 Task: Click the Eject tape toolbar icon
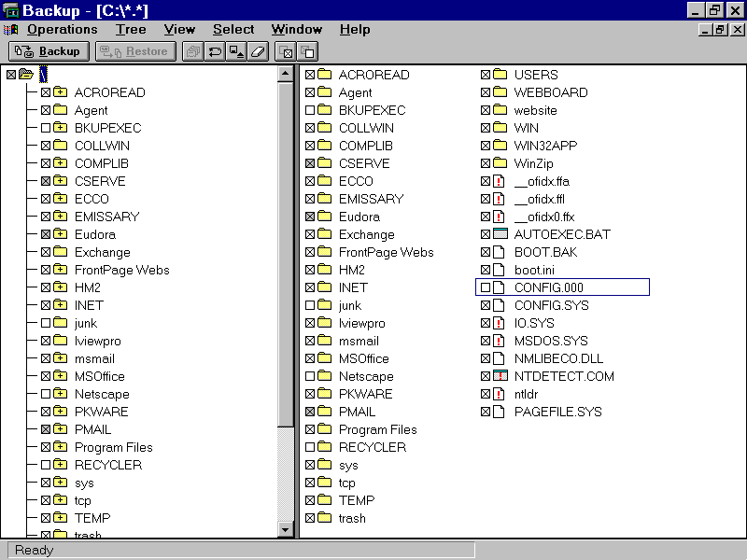(237, 52)
